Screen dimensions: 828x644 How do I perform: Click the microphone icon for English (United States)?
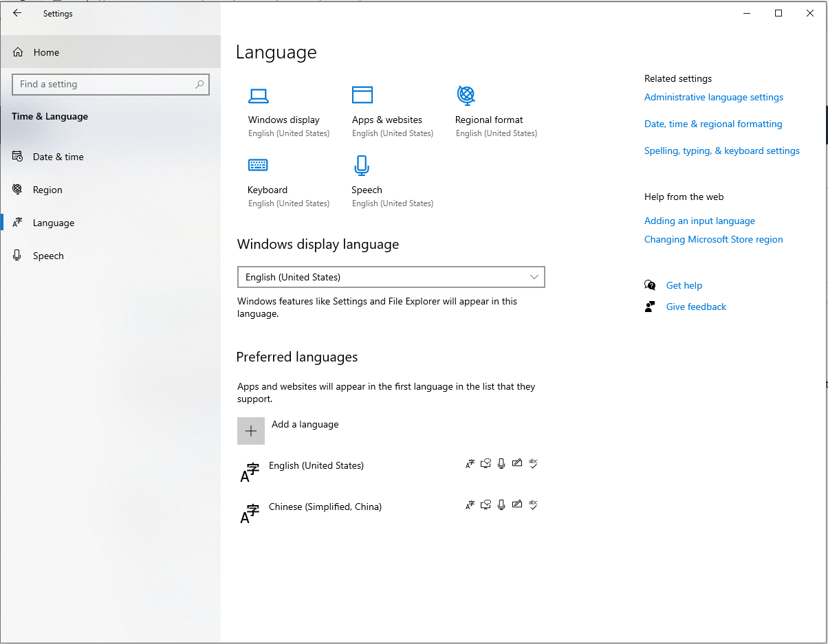[x=501, y=463]
